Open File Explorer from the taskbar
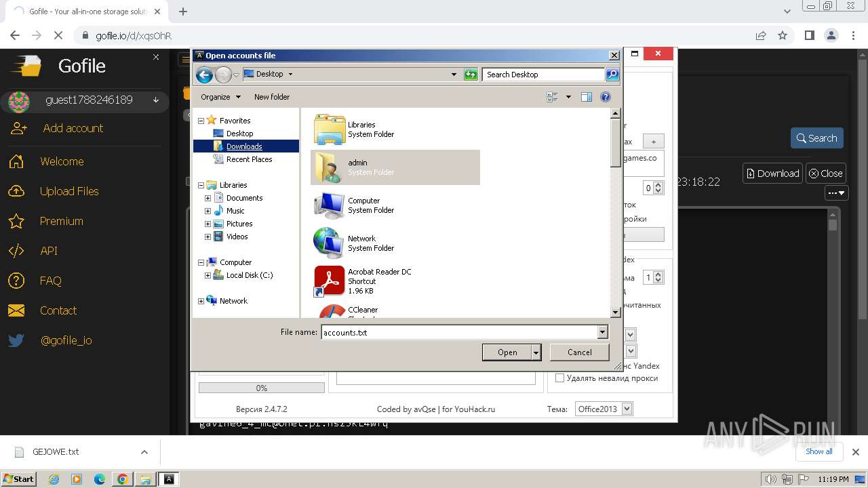 (145, 479)
